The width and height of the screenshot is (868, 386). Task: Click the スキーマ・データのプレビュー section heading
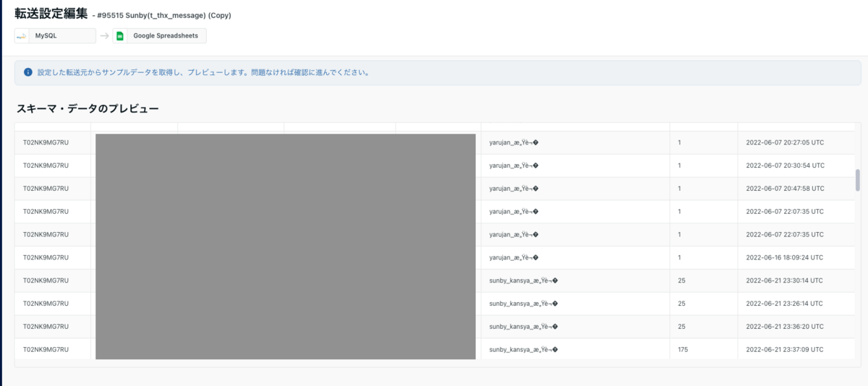point(88,108)
